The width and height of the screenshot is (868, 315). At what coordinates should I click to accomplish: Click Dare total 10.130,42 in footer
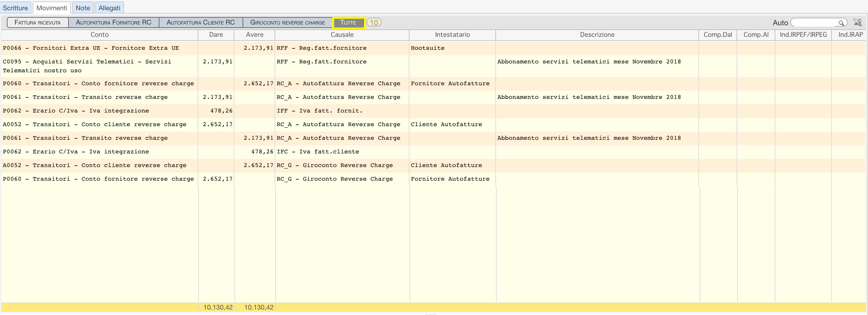click(218, 307)
